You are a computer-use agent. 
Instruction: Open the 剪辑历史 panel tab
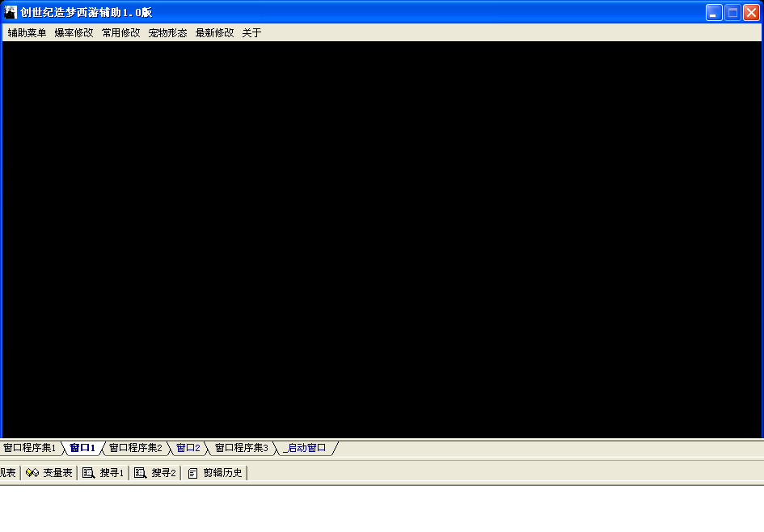pos(215,472)
